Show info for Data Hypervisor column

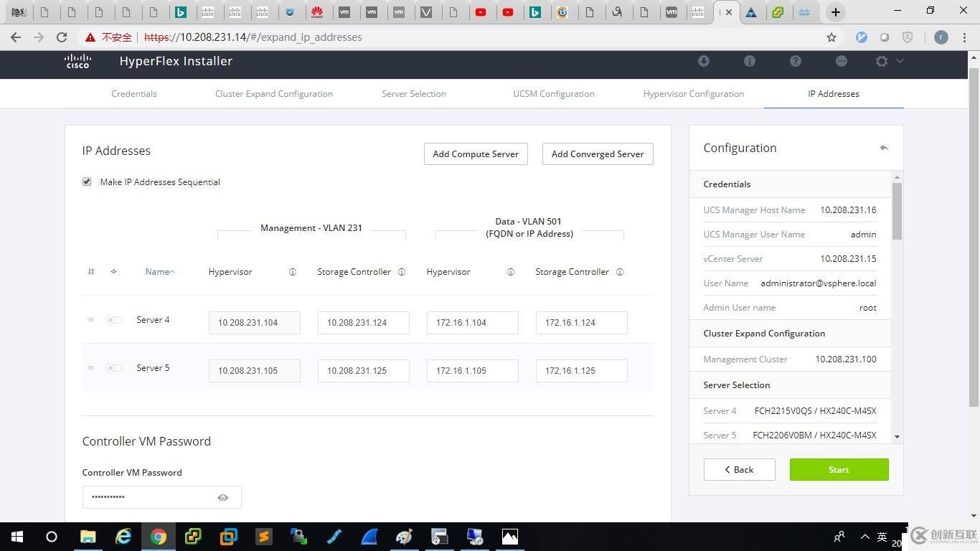[511, 272]
